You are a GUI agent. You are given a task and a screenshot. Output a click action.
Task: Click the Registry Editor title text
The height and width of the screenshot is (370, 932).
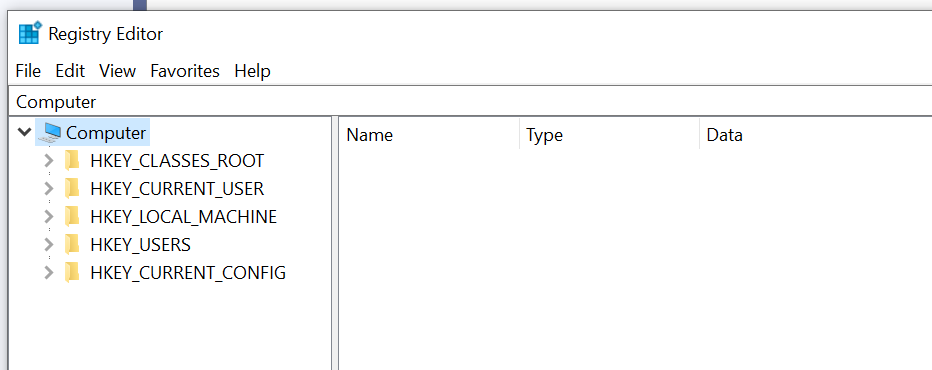(105, 34)
